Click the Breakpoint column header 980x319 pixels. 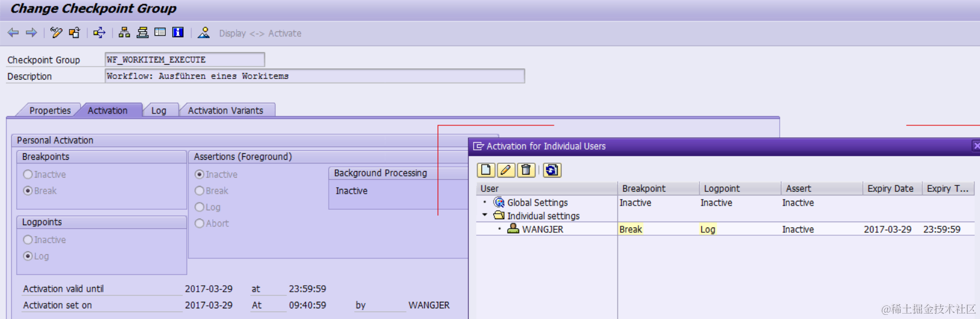click(x=658, y=188)
